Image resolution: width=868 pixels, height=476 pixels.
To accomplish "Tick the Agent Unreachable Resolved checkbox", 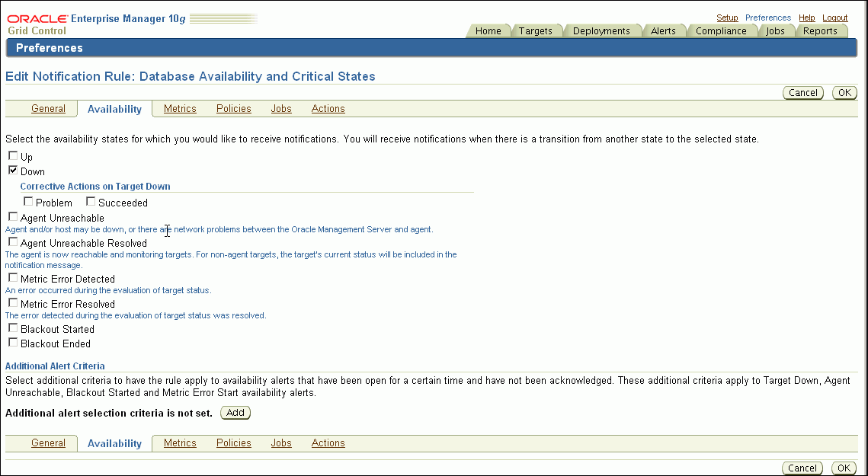I will point(13,242).
